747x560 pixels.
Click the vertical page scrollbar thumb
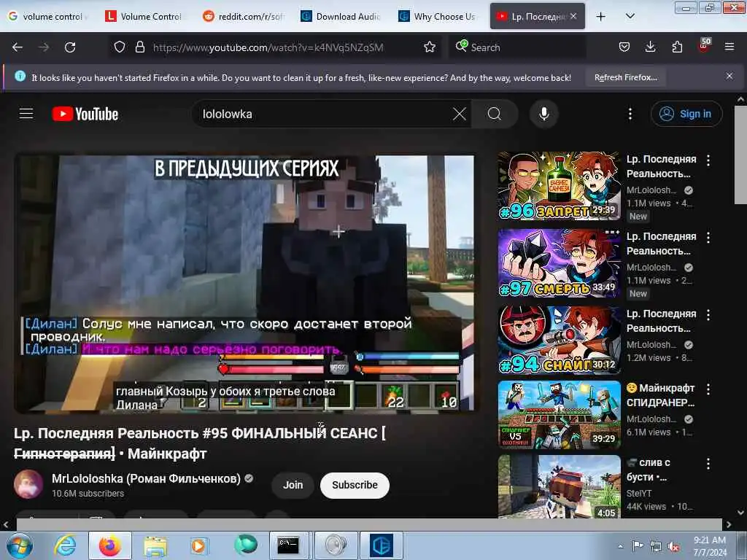[x=740, y=155]
